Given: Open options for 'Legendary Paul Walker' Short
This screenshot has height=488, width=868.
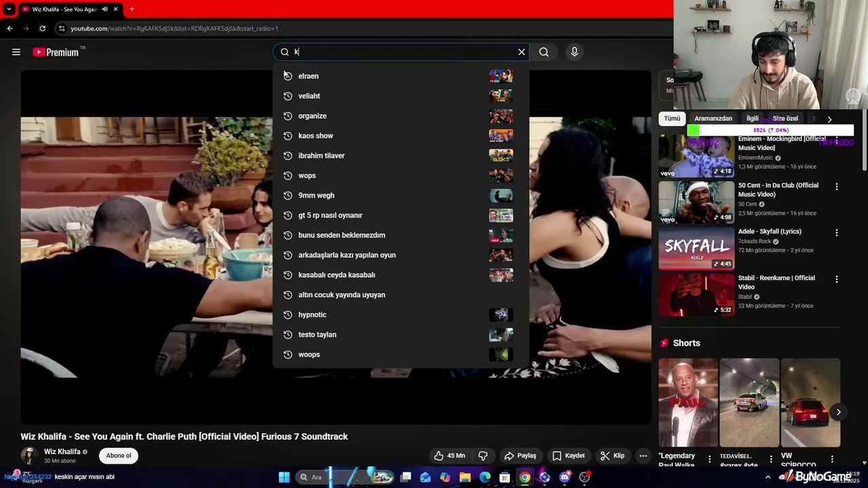Looking at the screenshot, I should [710, 459].
